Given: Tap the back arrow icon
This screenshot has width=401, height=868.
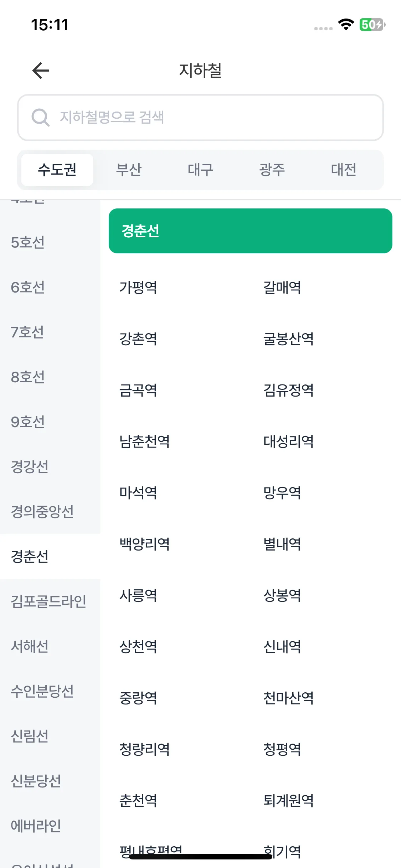Looking at the screenshot, I should [41, 70].
